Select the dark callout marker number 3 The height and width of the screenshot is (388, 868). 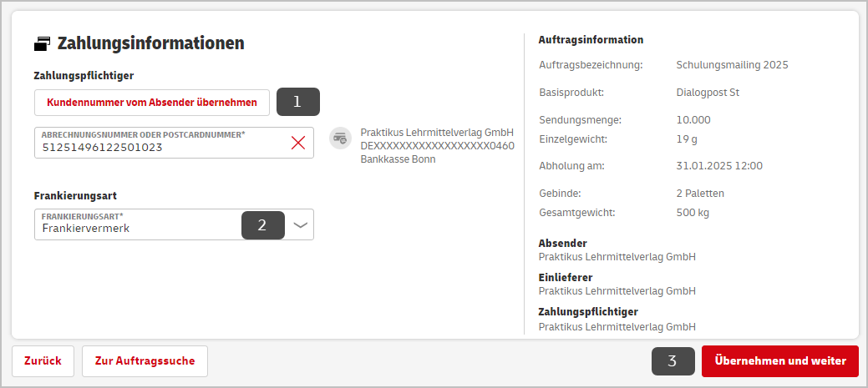(673, 361)
